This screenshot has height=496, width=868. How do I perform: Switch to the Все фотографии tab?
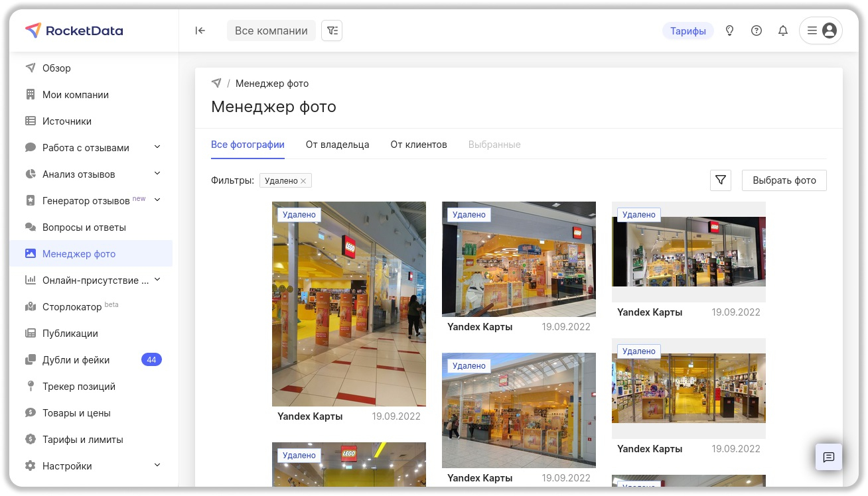click(x=248, y=145)
